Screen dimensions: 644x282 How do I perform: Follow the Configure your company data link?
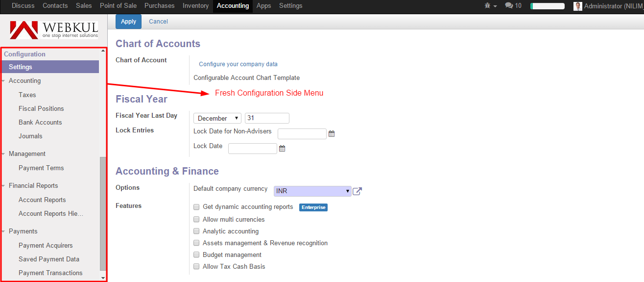[x=238, y=64]
